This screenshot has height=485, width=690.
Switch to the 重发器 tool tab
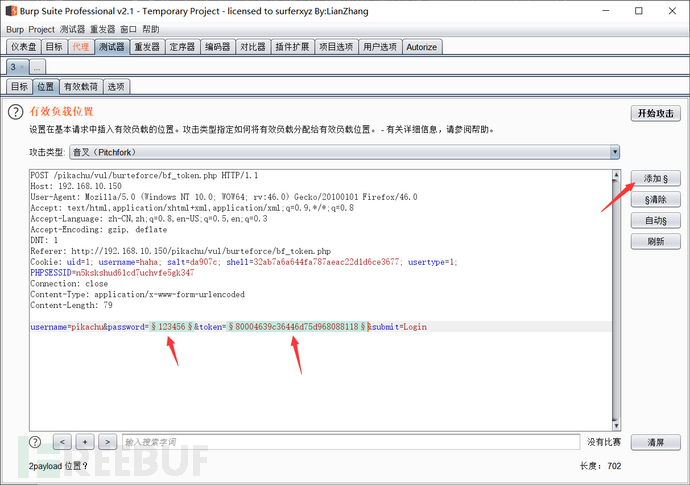point(147,47)
